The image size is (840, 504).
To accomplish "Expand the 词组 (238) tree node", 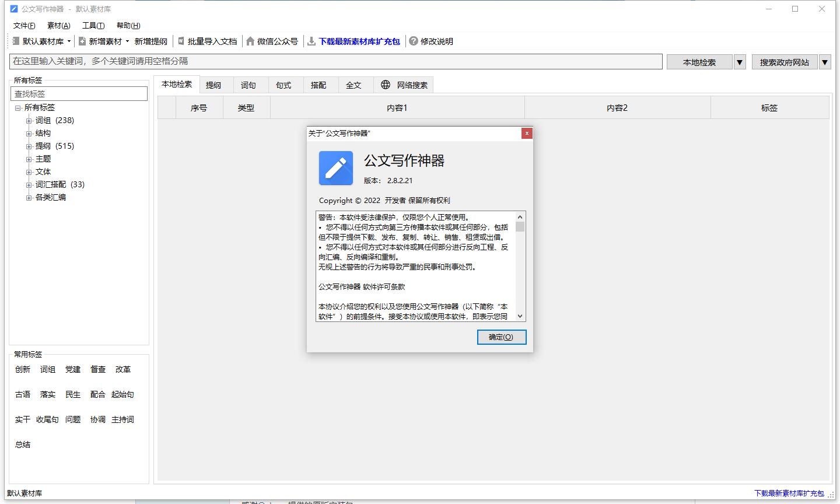I will pos(29,121).
